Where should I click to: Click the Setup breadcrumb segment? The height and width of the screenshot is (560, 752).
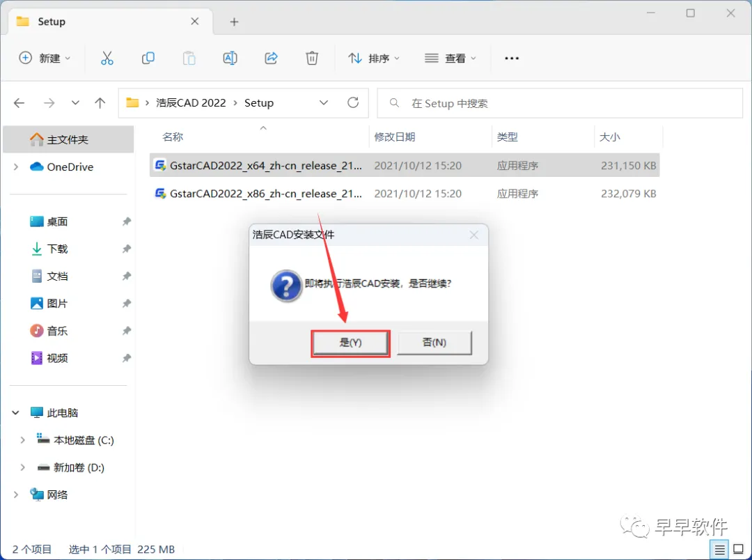pyautogui.click(x=259, y=102)
